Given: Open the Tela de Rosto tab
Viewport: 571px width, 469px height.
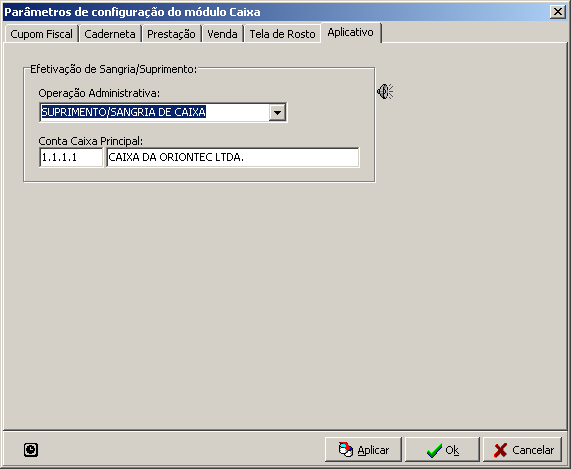Looking at the screenshot, I should pos(283,34).
